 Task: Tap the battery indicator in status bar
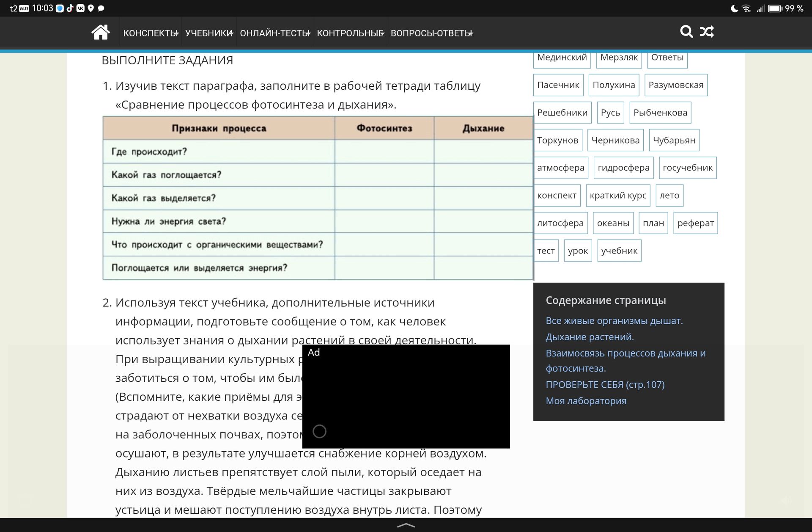[x=775, y=8]
